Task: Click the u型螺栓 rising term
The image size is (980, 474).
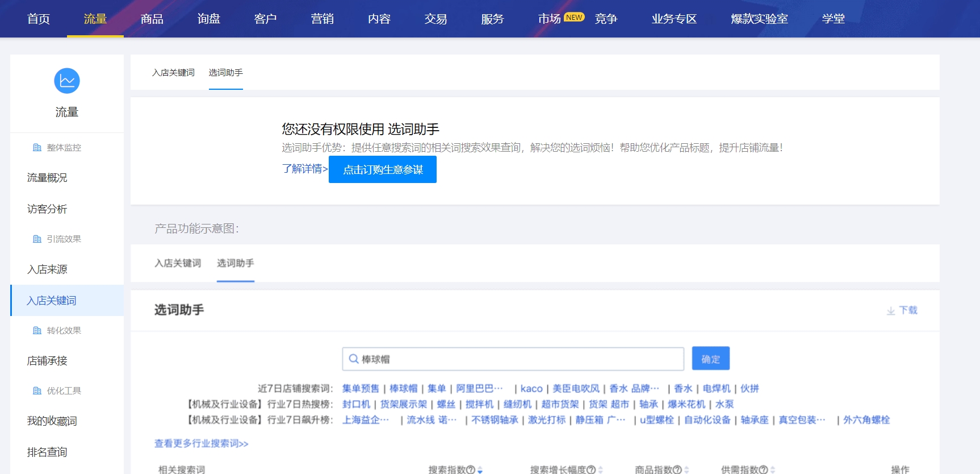Action: point(657,420)
